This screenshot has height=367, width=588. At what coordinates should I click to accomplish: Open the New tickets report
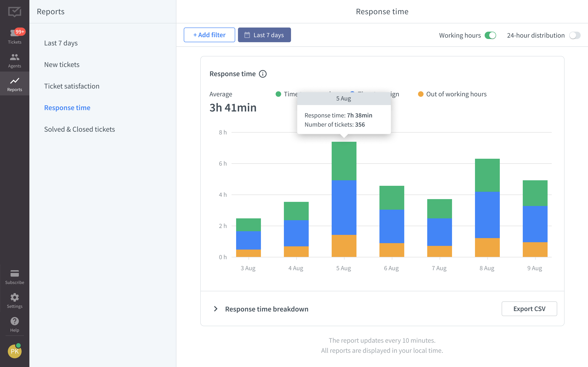[62, 64]
